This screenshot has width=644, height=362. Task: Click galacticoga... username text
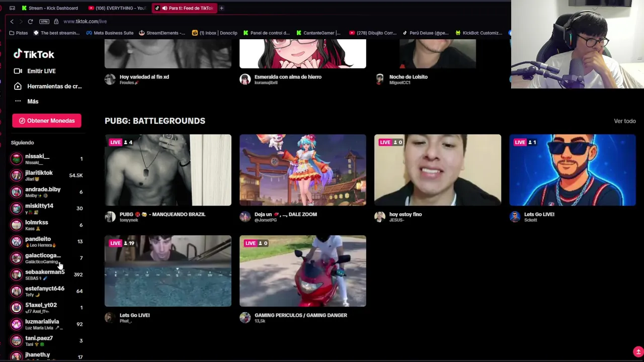click(43, 255)
